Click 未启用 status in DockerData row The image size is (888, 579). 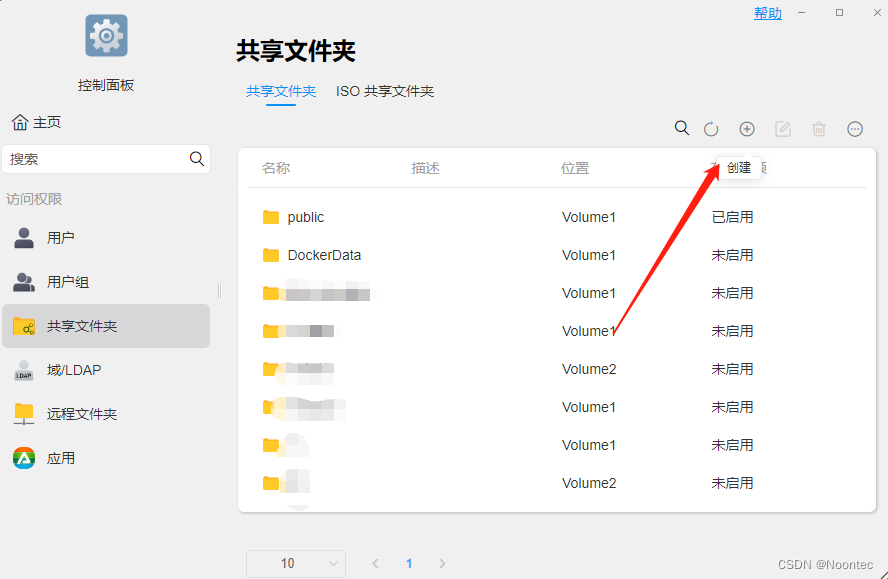pos(732,256)
